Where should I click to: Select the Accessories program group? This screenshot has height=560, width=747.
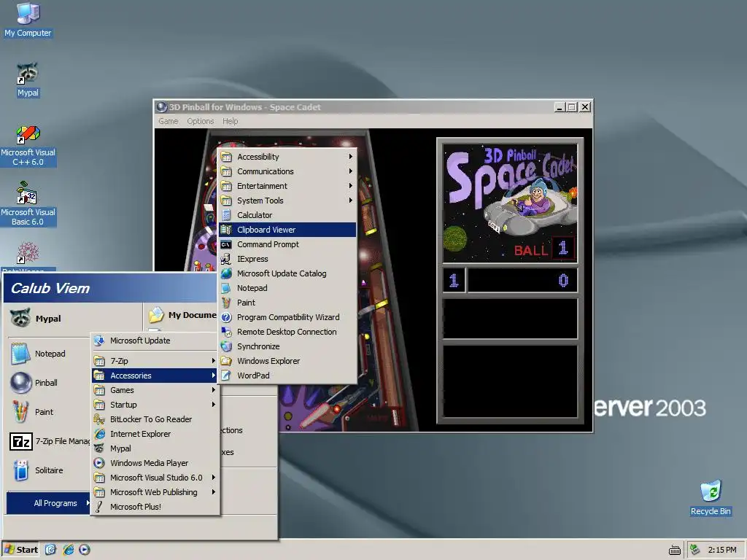click(x=155, y=376)
